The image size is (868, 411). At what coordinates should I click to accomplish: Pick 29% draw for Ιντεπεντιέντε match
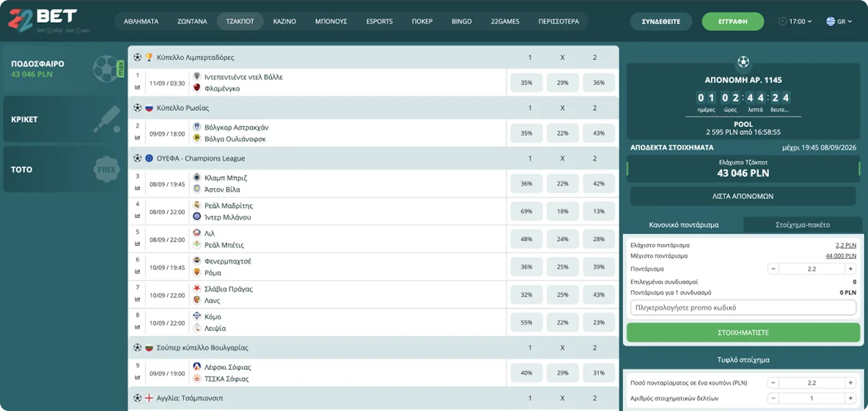tap(562, 82)
